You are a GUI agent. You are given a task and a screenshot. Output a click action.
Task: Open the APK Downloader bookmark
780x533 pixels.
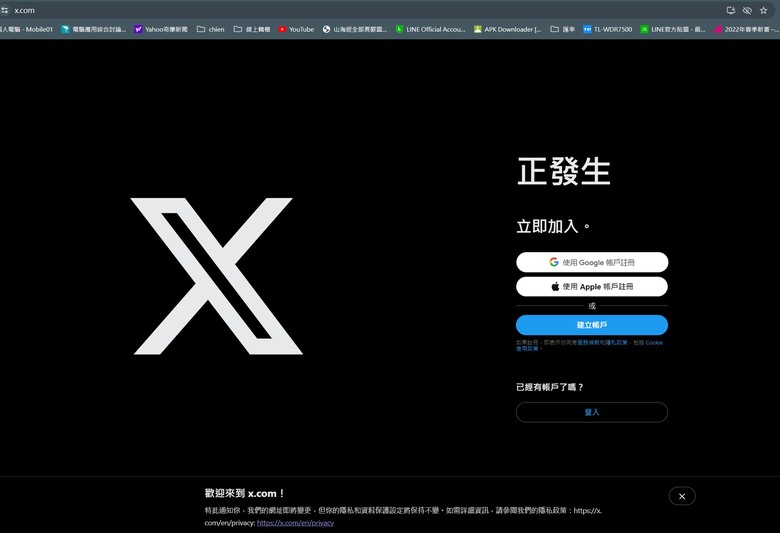click(507, 29)
